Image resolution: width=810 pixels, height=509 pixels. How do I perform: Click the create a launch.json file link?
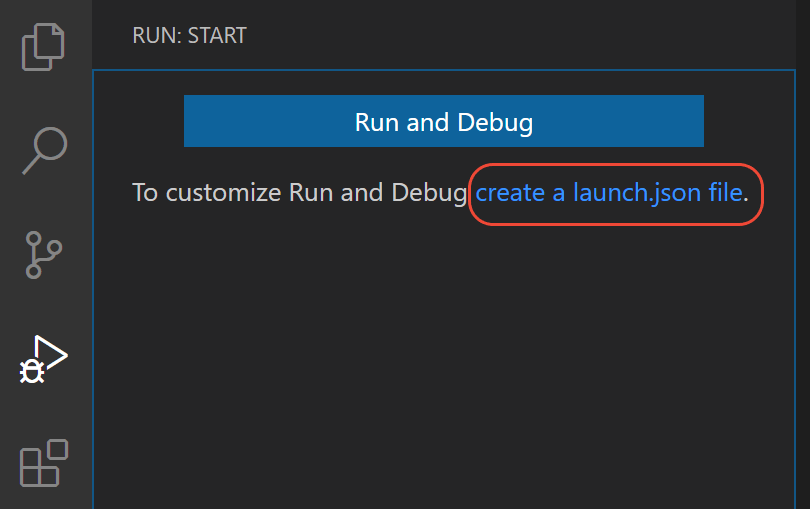pyautogui.click(x=608, y=192)
